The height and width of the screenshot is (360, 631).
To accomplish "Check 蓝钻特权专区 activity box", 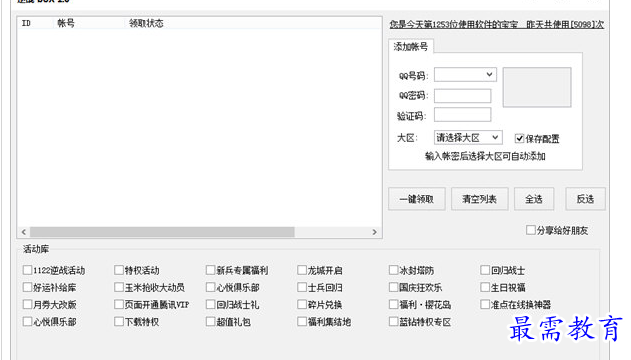I will [x=393, y=321].
